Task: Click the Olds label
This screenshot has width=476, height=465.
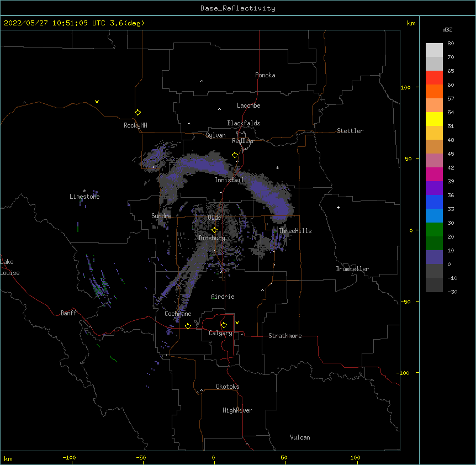Action: tap(214, 218)
